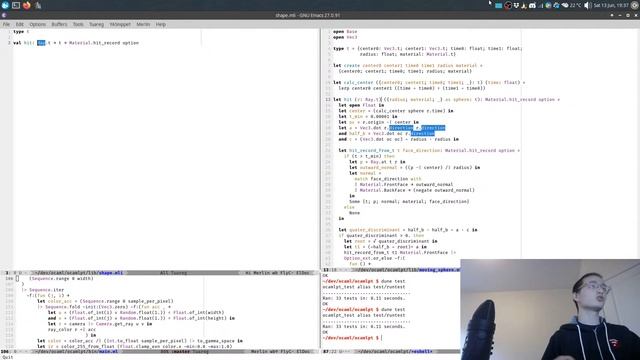Click the Emacs window icon in title bar
Image resolution: width=640 pixels, height=360 pixels.
click(x=4, y=15)
